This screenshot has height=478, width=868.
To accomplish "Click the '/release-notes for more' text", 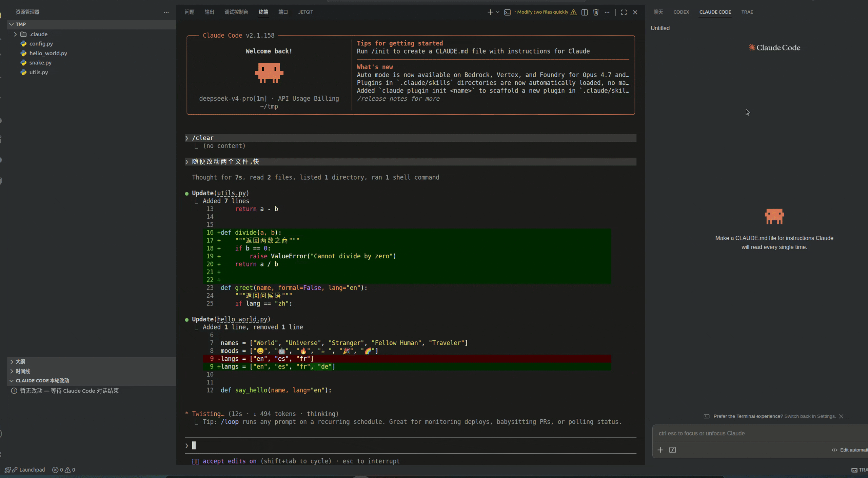I will (398, 99).
